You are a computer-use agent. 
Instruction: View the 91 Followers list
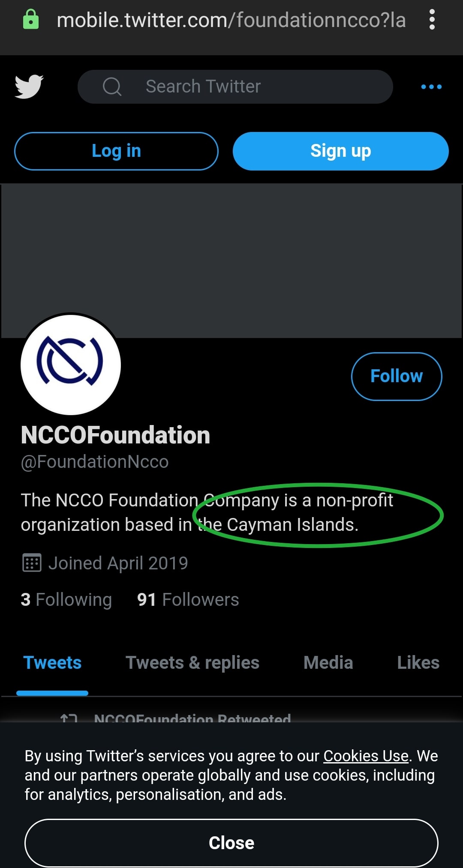pyautogui.click(x=188, y=600)
